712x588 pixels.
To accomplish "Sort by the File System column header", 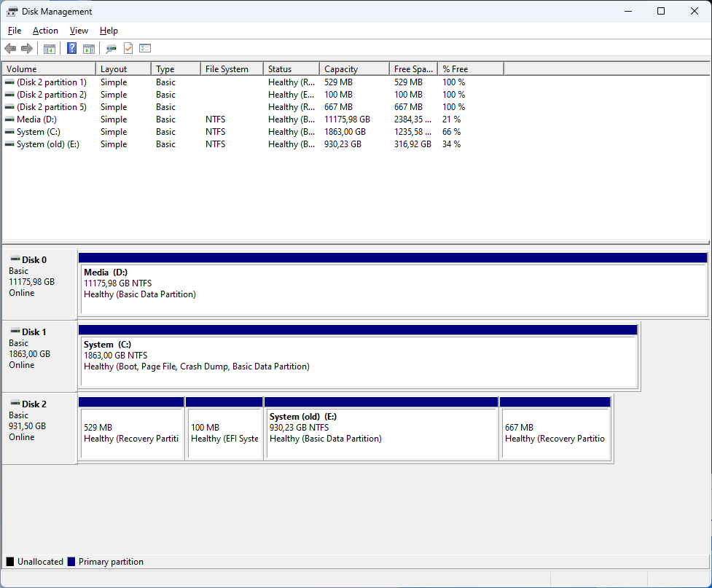I will tap(232, 69).
